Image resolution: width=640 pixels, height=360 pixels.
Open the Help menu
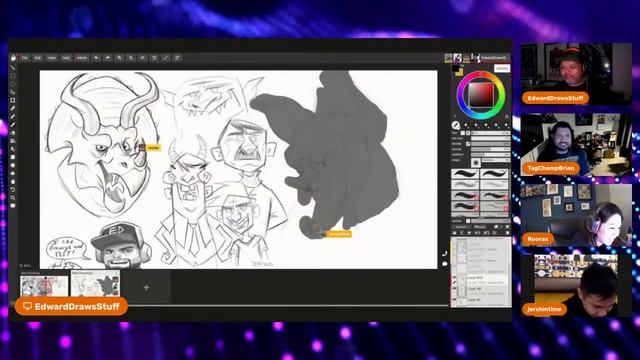(x=66, y=58)
